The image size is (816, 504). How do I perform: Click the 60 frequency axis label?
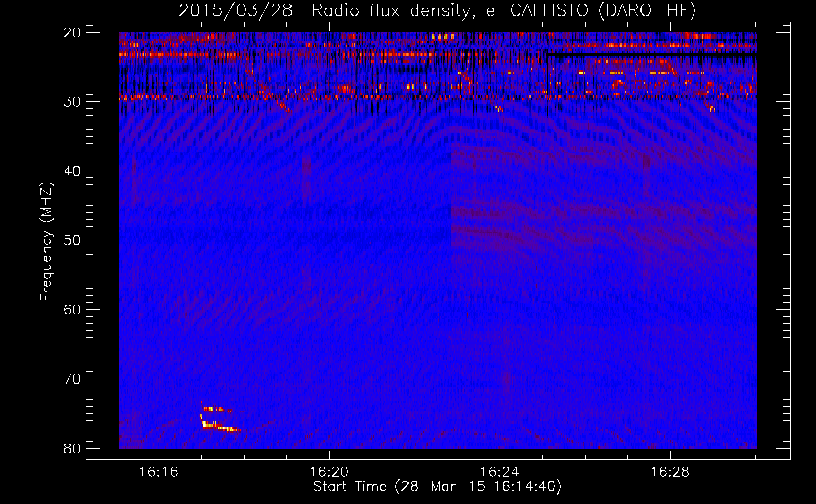(72, 309)
